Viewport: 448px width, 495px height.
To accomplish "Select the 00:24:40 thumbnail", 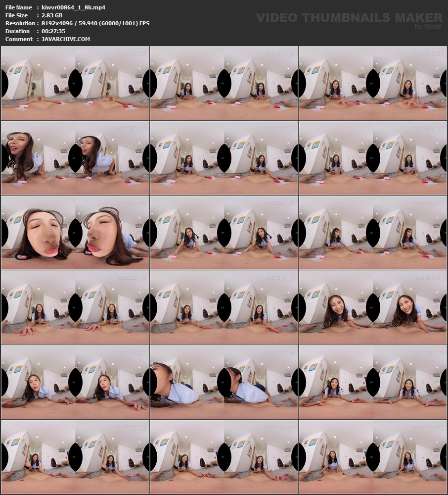I will (224, 457).
